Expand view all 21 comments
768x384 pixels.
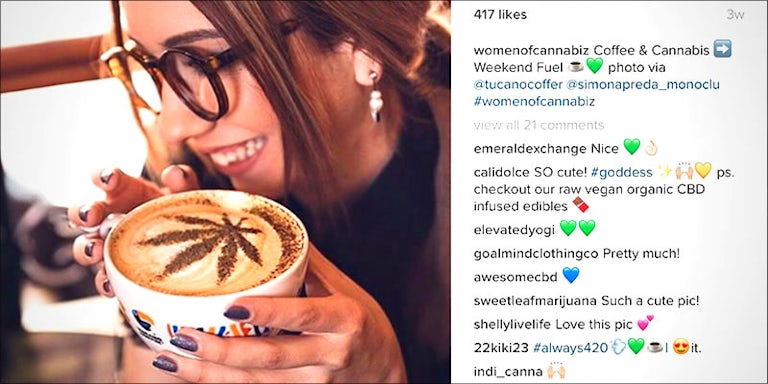539,125
